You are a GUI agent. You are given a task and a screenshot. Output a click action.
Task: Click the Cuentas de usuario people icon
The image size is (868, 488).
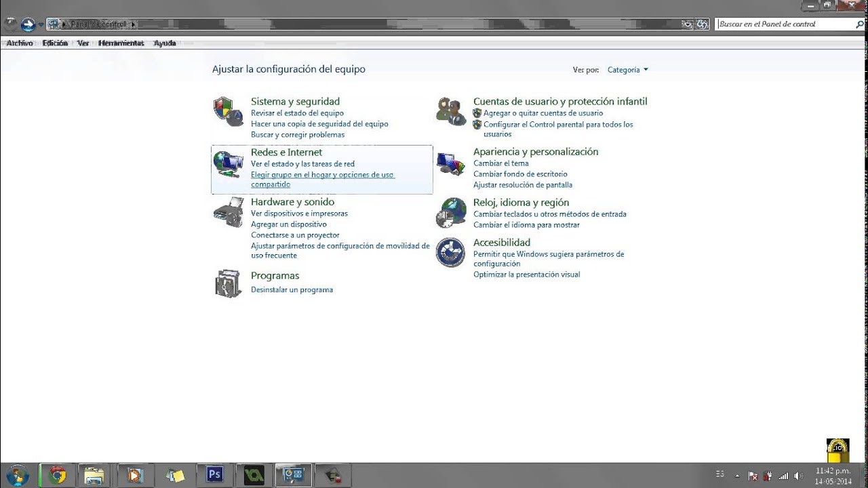tap(451, 111)
